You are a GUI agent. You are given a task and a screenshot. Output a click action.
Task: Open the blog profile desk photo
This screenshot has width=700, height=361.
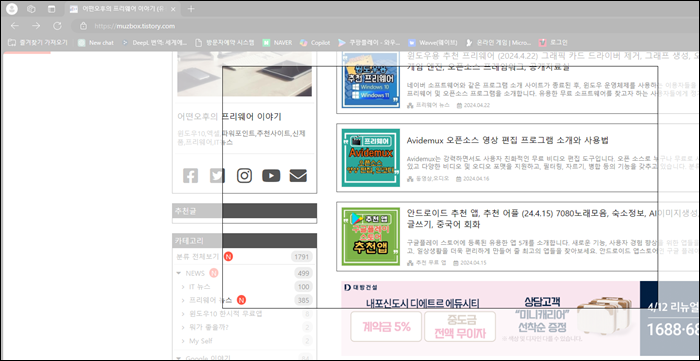pos(245,74)
